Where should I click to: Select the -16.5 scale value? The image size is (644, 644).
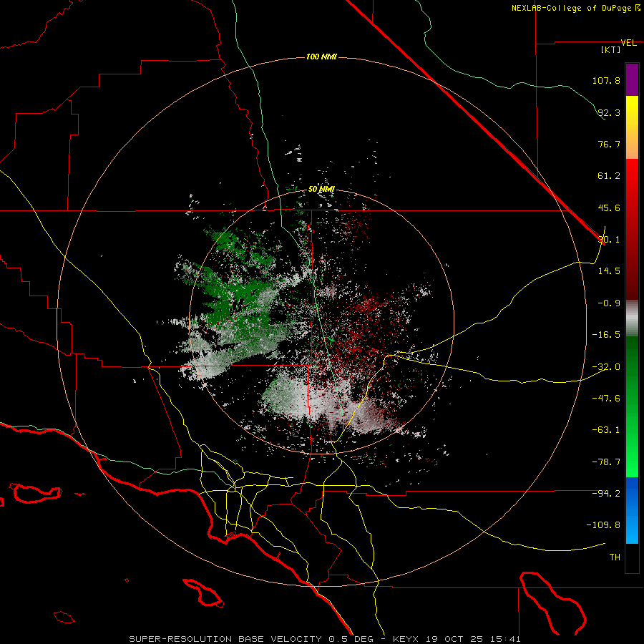coord(606,334)
